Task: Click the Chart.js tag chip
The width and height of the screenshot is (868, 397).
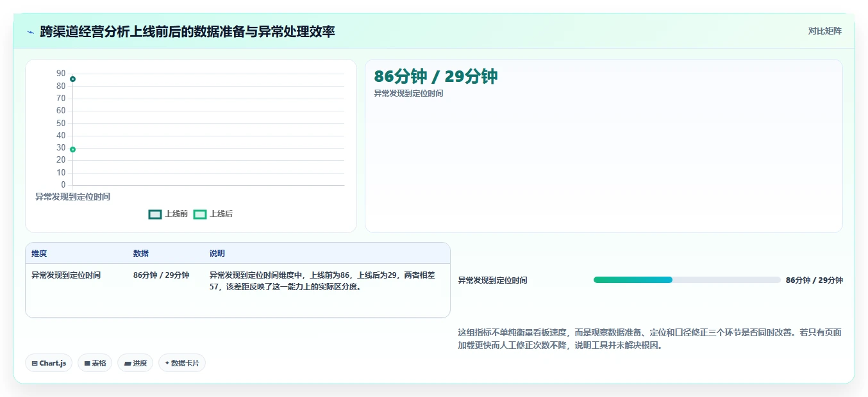Action: point(49,363)
